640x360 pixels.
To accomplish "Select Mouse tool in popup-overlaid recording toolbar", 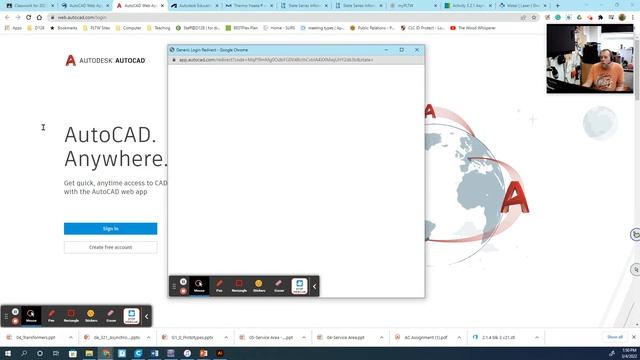I will click(x=199, y=286).
